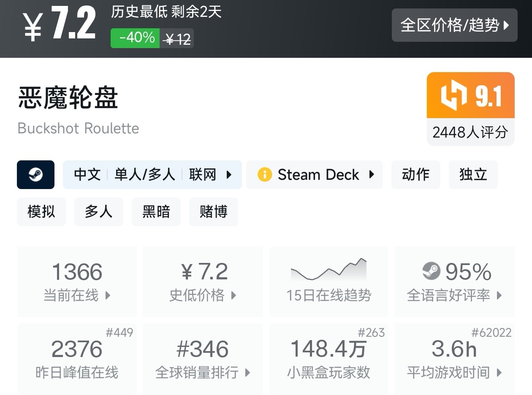Select the 多人 tag
Screen dimensions: 532x395
pyautogui.click(x=99, y=212)
